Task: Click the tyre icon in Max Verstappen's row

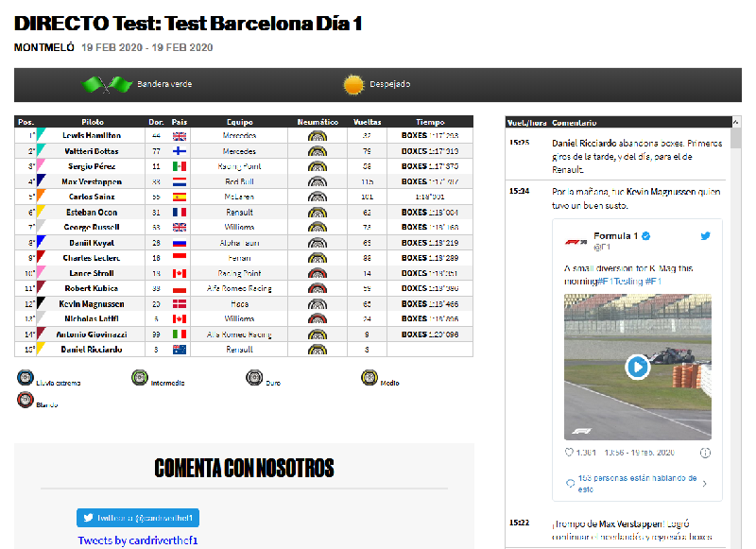Action: 318,181
